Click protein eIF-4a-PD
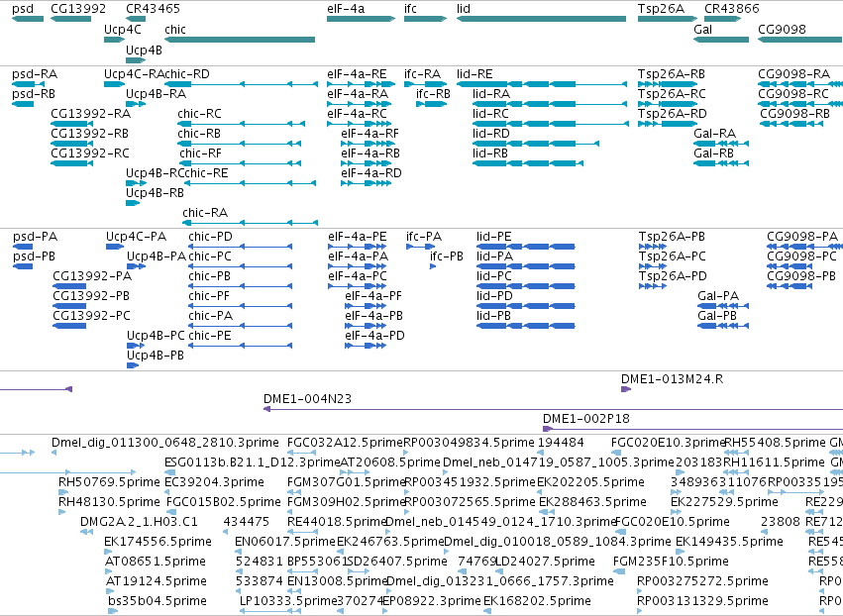843x616 pixels. [x=366, y=346]
